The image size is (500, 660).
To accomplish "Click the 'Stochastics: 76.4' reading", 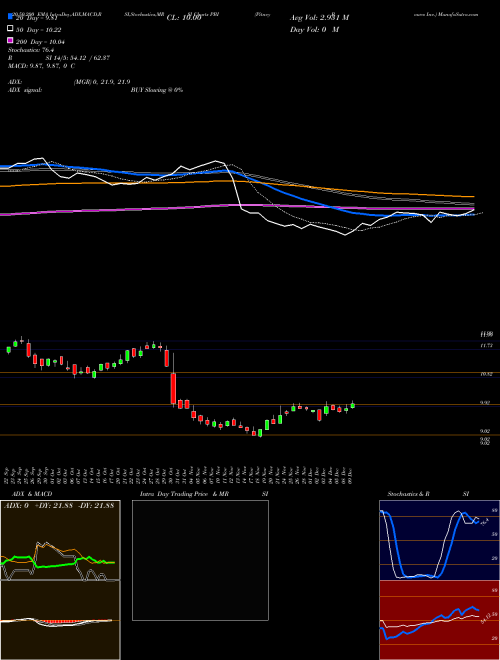I will (31, 50).
